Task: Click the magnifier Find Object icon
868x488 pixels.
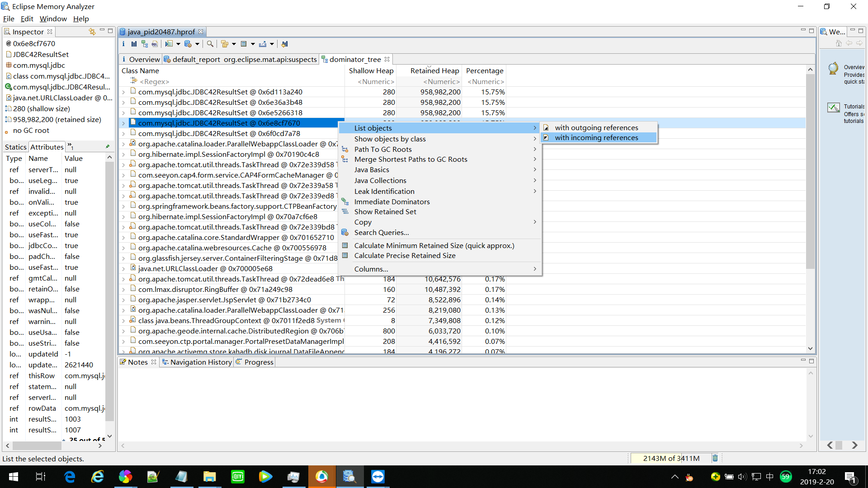Action: [210, 44]
